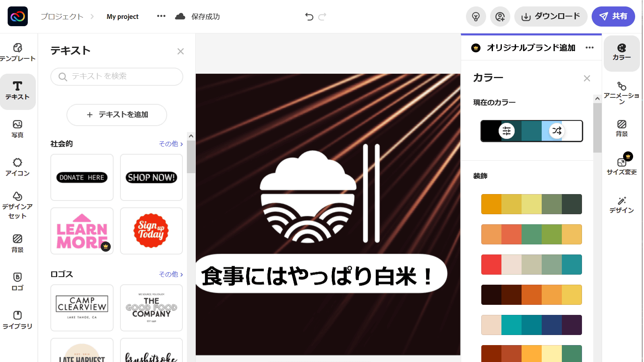The width and height of the screenshot is (644, 362).
Task: Open その他 link for ロゴス section
Action: pos(171,274)
